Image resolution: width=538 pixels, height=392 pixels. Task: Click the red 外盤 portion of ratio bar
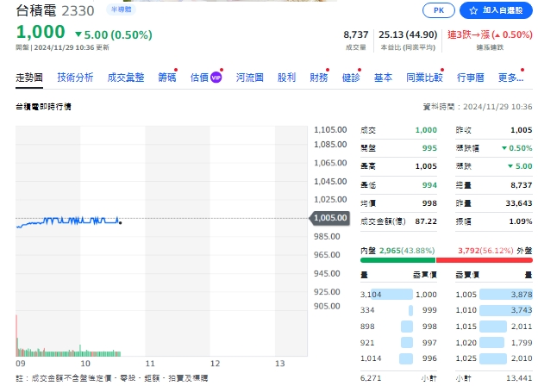pos(485,260)
